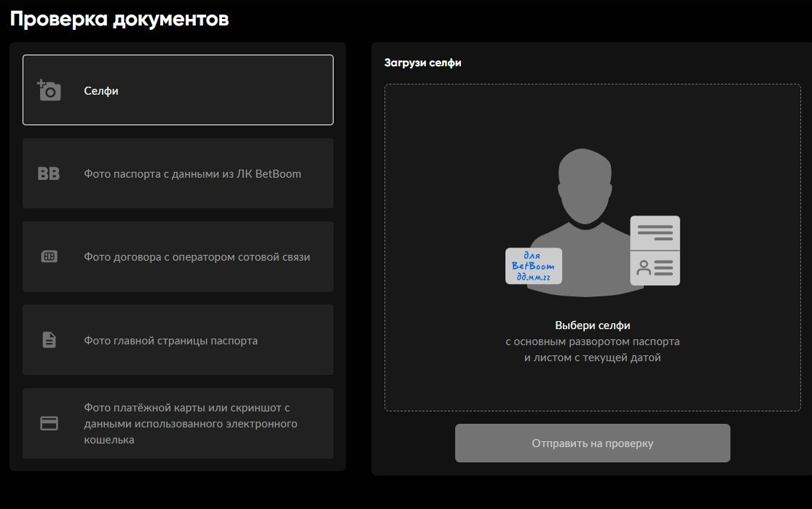Open 'Фото договора с оператором сотовой связи'
This screenshot has height=509, width=812.
[197, 257]
